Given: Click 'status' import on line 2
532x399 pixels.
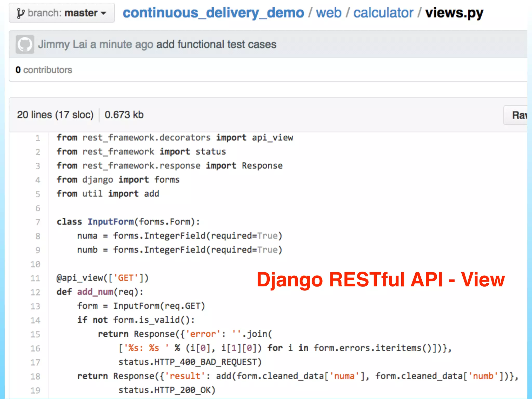Looking at the screenshot, I should pyautogui.click(x=211, y=152).
